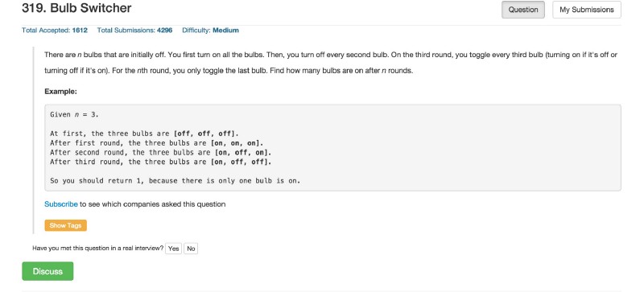The height and width of the screenshot is (292, 644).
Task: Click the 'After third round' example line
Action: click(x=161, y=162)
